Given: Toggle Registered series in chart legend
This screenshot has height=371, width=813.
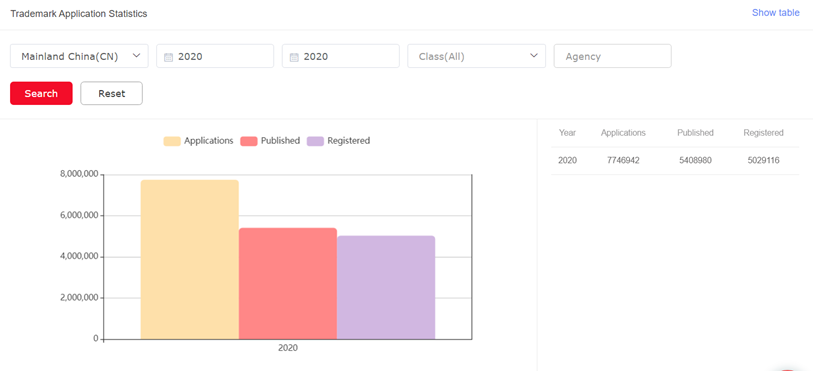Looking at the screenshot, I should pyautogui.click(x=339, y=141).
